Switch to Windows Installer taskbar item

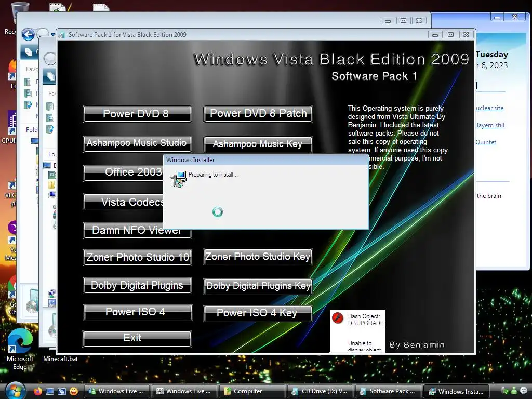tap(456, 391)
